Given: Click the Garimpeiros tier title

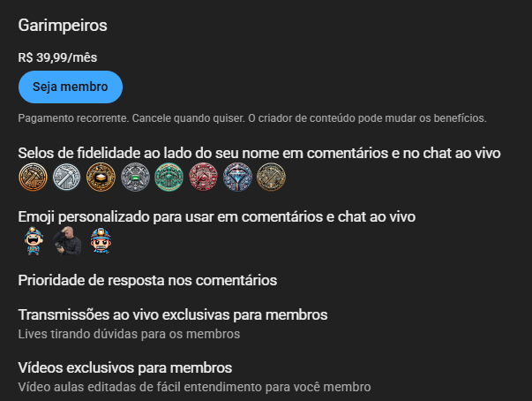Looking at the screenshot, I should (x=63, y=26).
